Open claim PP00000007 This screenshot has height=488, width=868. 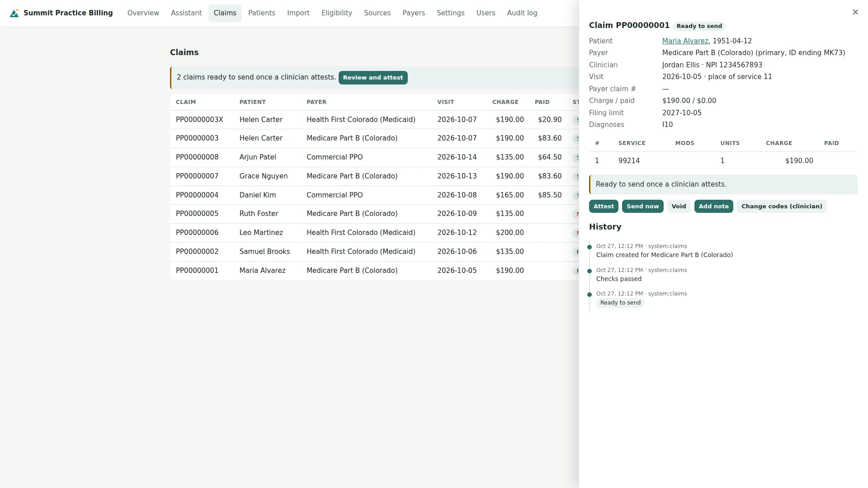(374, 176)
